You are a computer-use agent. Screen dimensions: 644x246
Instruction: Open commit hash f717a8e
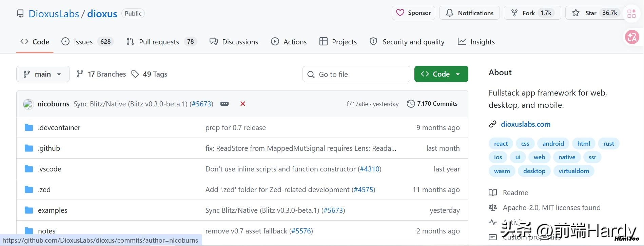pyautogui.click(x=357, y=104)
